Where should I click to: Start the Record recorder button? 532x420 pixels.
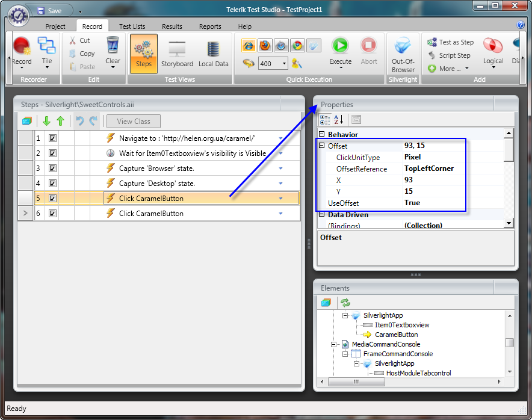click(x=22, y=52)
